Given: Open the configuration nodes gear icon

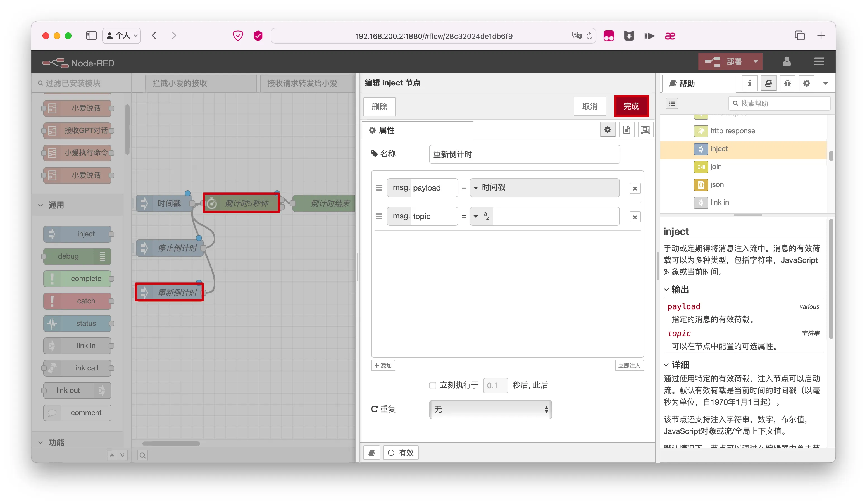Looking at the screenshot, I should [x=806, y=83].
